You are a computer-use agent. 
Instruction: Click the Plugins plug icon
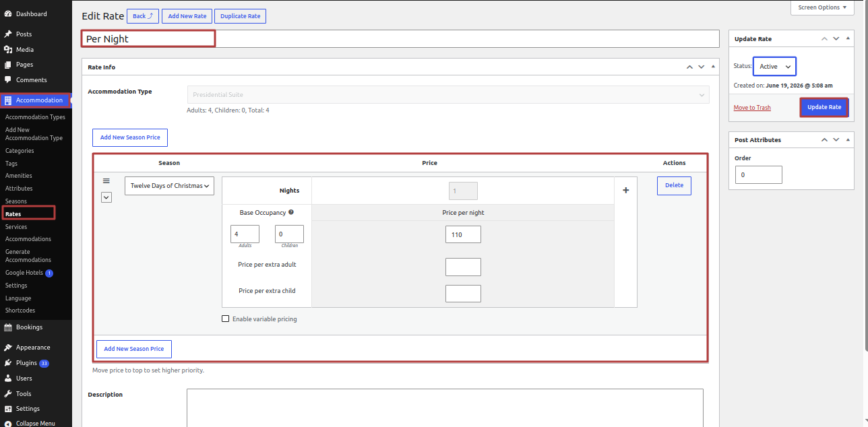coord(8,363)
